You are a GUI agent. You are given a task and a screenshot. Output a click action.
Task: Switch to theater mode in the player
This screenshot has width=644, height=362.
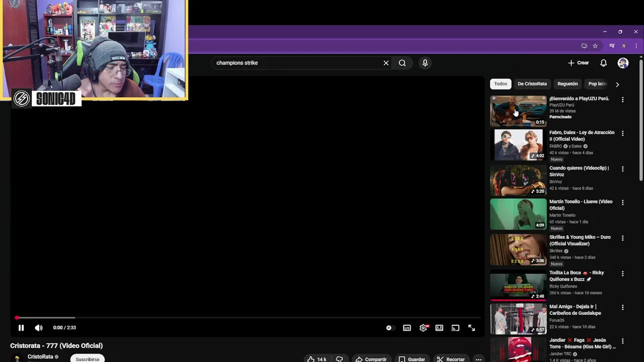(439, 328)
